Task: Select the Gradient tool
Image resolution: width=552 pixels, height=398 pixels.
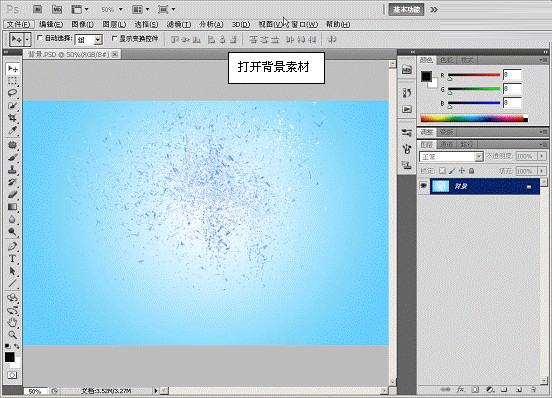Action: pos(12,207)
